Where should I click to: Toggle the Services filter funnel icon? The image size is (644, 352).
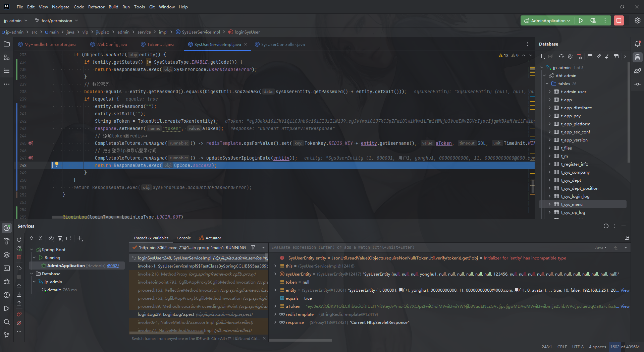pyautogui.click(x=60, y=238)
